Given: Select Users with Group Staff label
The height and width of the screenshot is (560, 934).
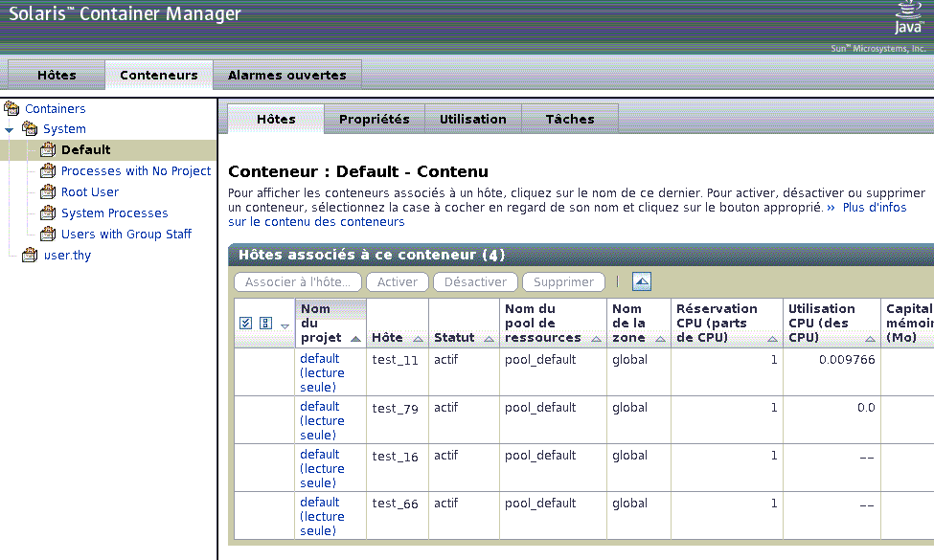Looking at the screenshot, I should pos(126,234).
